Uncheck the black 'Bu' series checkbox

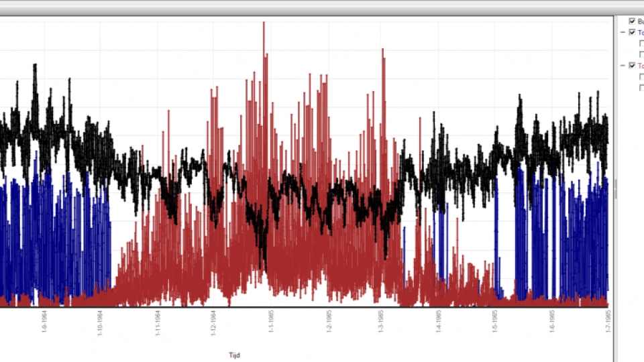(x=632, y=21)
